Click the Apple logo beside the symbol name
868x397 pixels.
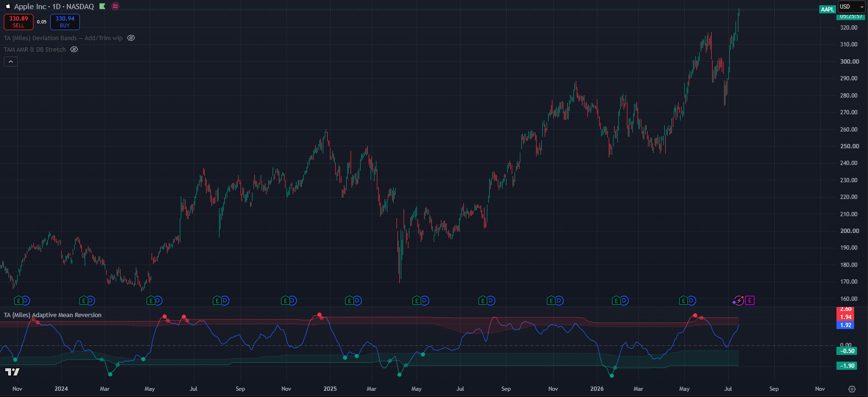pos(8,6)
